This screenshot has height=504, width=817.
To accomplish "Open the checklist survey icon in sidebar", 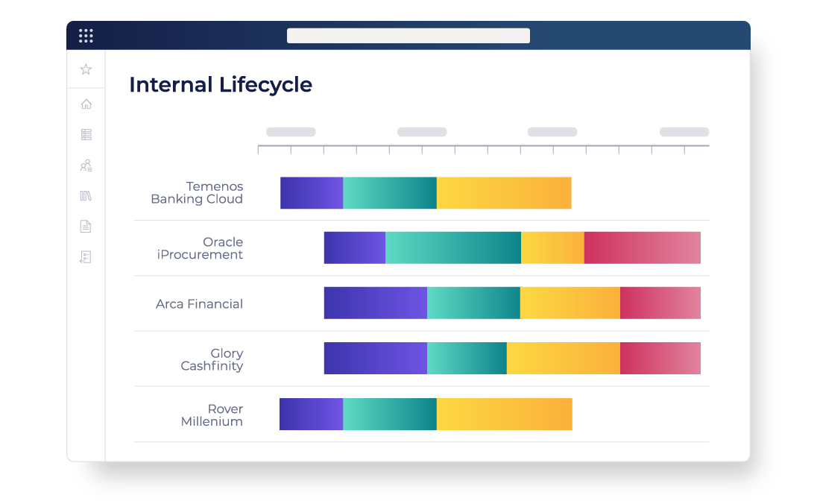I will (86, 257).
